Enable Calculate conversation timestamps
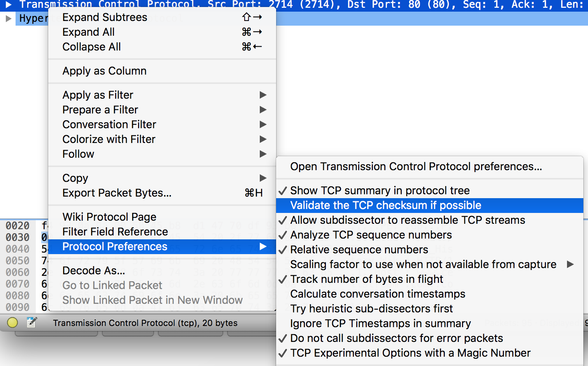This screenshot has height=366, width=588. point(377,294)
